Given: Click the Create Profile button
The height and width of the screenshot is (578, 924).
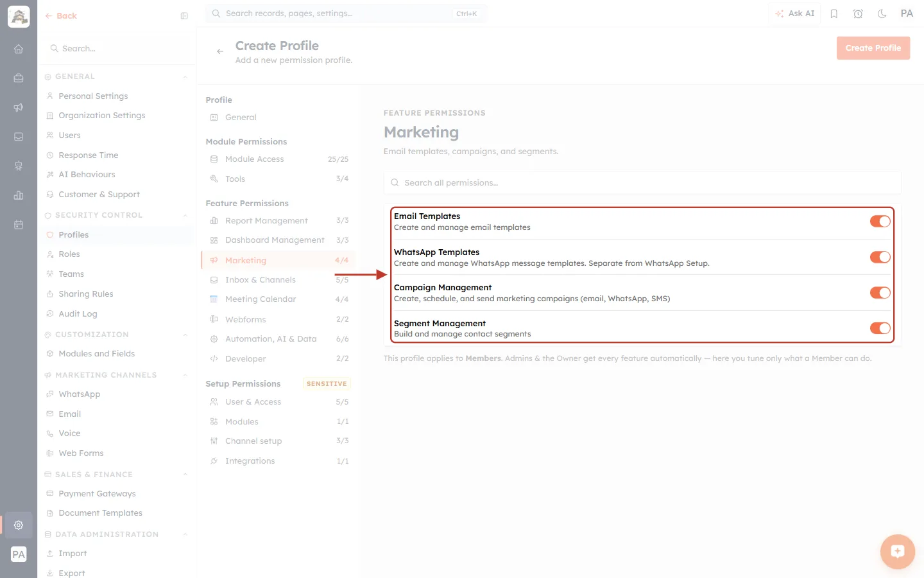Looking at the screenshot, I should click(873, 48).
